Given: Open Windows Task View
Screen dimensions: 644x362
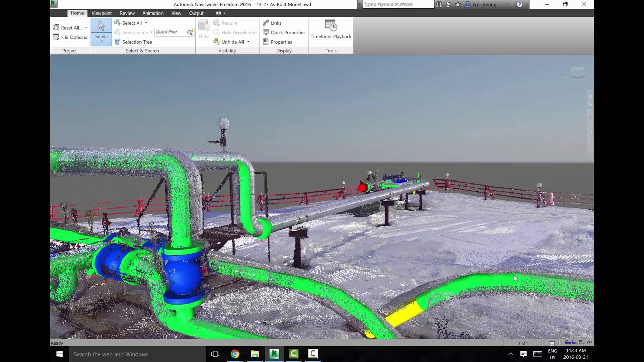Looking at the screenshot, I should coord(215,354).
